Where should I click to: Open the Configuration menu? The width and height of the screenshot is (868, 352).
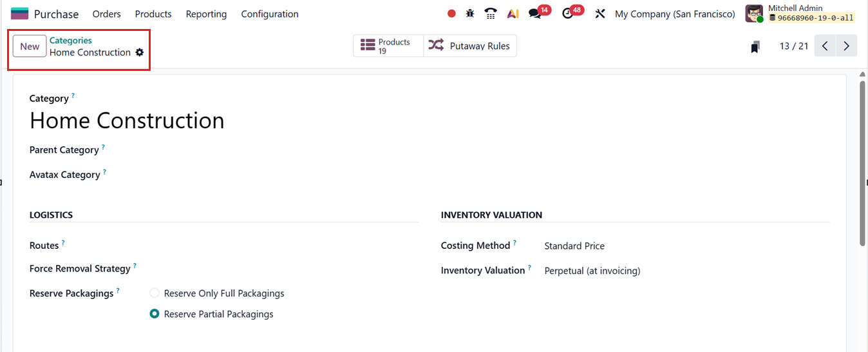(x=269, y=14)
